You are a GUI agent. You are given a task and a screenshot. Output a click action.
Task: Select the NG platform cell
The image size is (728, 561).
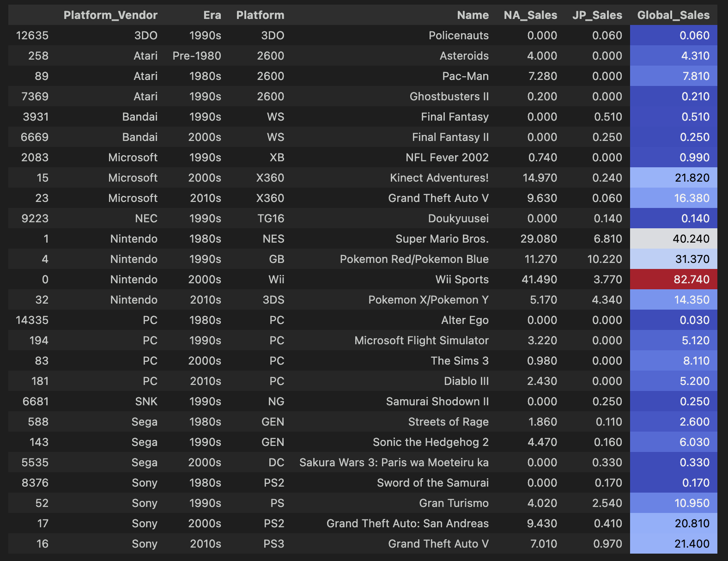(x=276, y=402)
